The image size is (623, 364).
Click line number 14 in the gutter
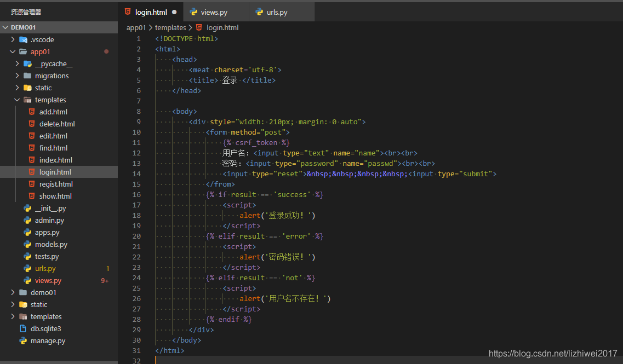coord(136,174)
